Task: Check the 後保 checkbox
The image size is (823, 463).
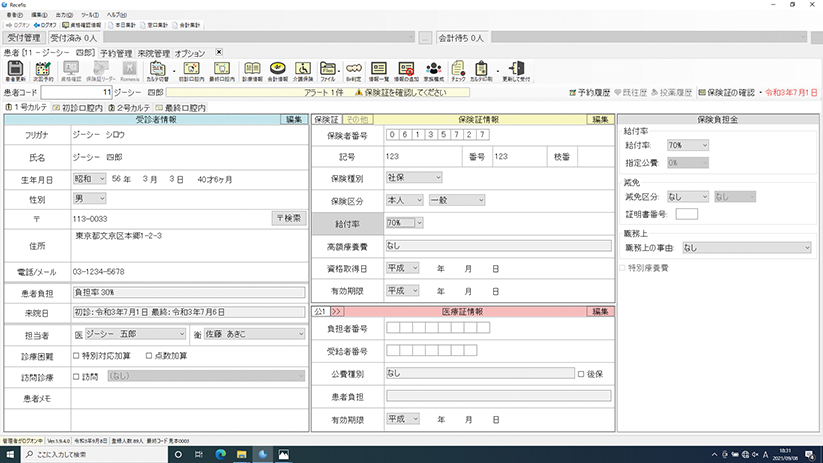Action: point(582,375)
